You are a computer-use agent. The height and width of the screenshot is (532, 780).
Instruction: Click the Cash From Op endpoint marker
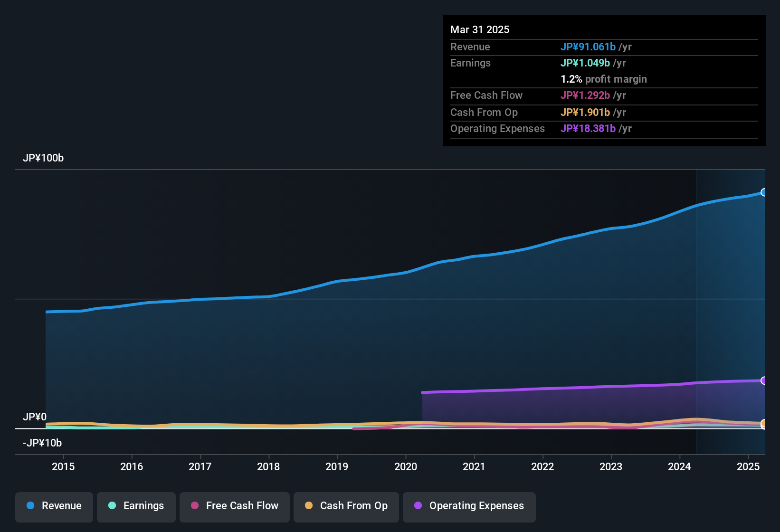(x=764, y=423)
